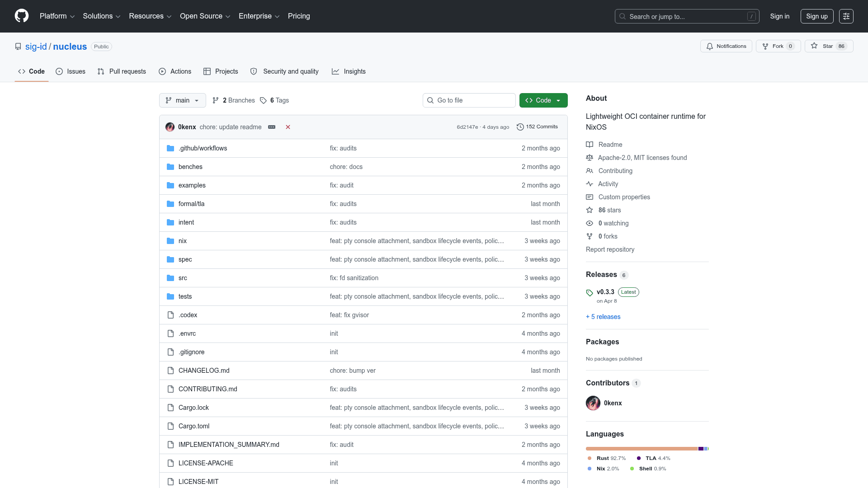868x488 pixels.
Task: Open the Projects tab
Action: pyautogui.click(x=221, y=71)
